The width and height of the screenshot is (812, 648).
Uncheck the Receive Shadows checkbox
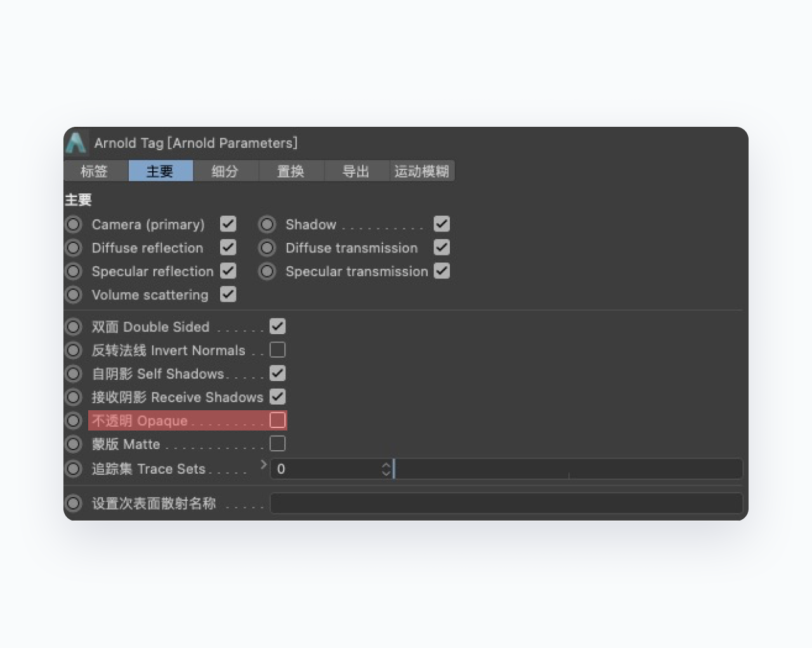(x=278, y=396)
